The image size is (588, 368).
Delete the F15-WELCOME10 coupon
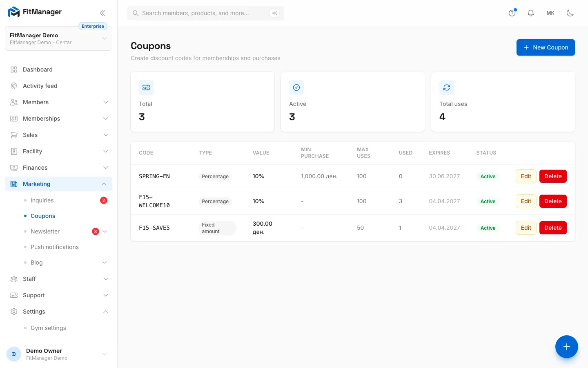[x=553, y=201]
